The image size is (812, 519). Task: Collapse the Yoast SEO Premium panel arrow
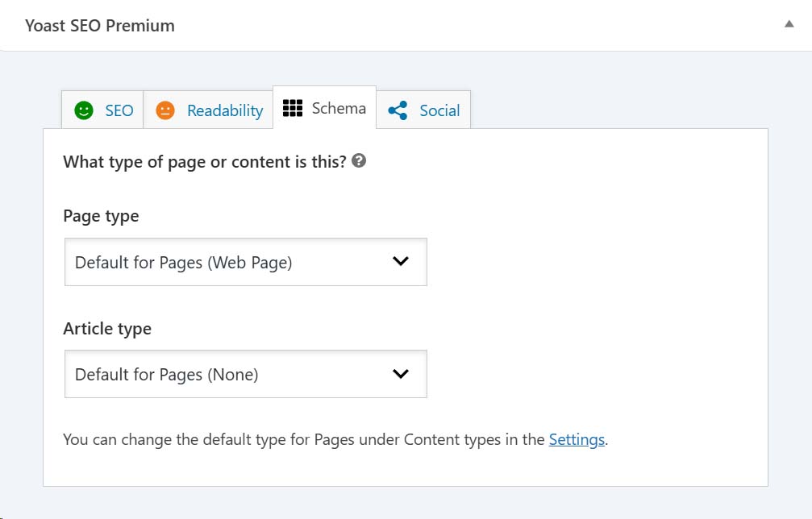tap(789, 25)
